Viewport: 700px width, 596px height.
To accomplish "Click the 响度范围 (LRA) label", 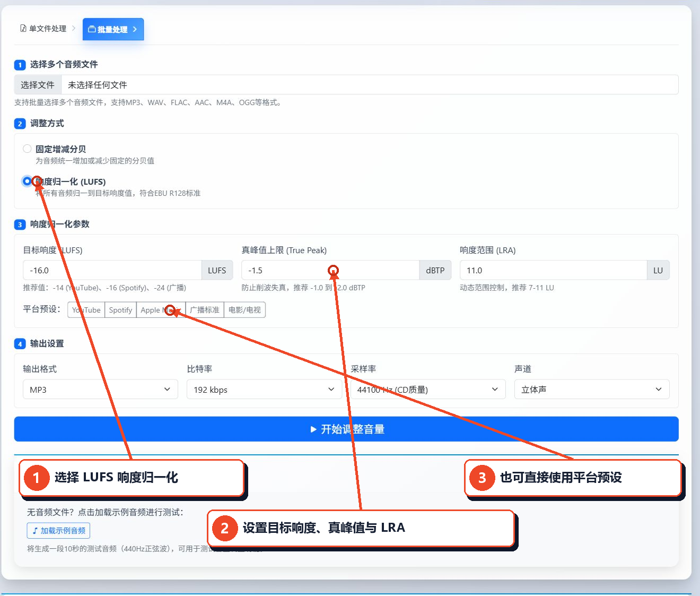I will (x=488, y=250).
